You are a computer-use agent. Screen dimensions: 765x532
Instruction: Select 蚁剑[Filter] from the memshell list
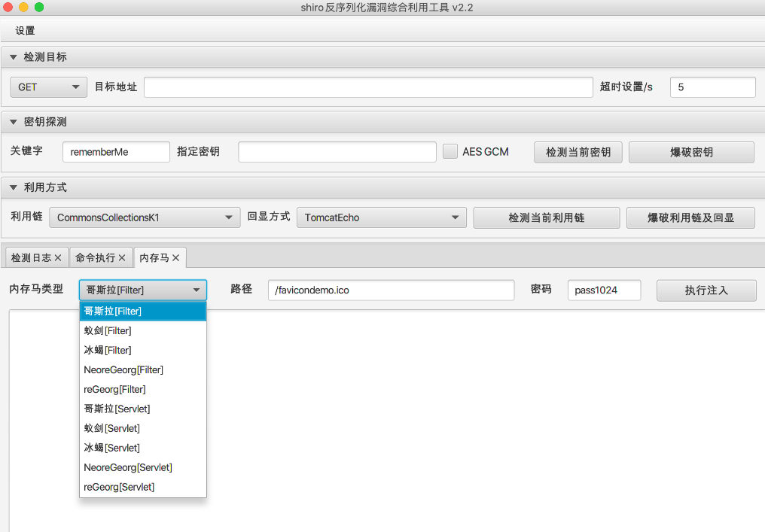coord(143,330)
